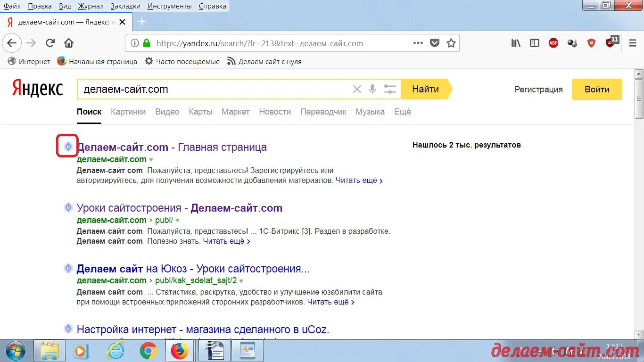Viewport: 644px width, 362px height.
Task: Expand the green arrow after 'publ/kak_sdelat_sajt/2'
Action: (x=241, y=281)
